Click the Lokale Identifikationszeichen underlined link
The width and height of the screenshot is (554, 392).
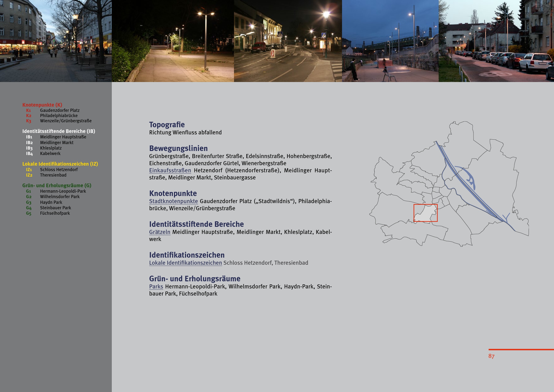pos(185,263)
